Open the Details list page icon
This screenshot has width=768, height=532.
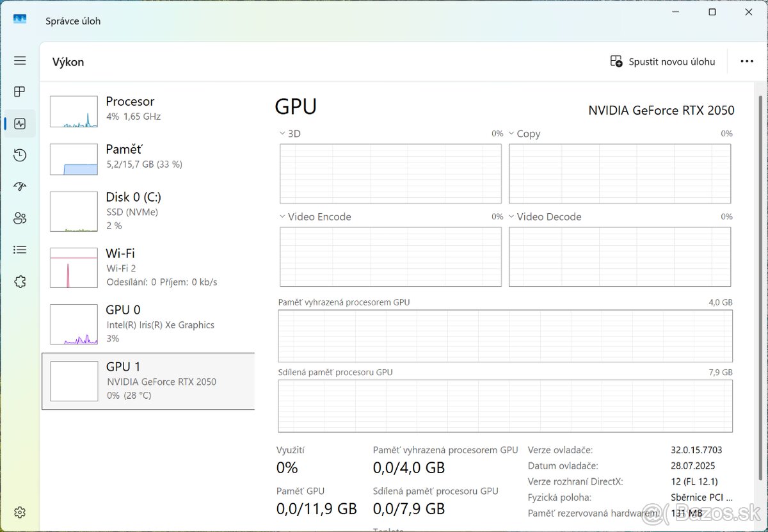(20, 250)
